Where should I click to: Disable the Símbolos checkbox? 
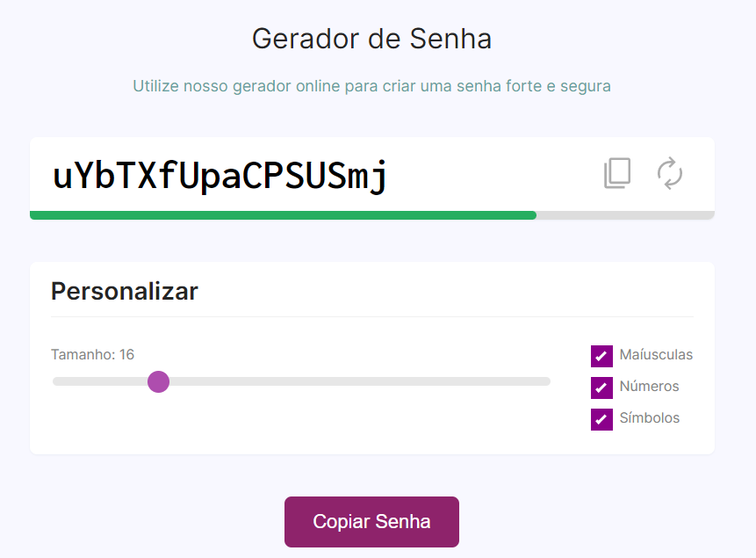[601, 419]
